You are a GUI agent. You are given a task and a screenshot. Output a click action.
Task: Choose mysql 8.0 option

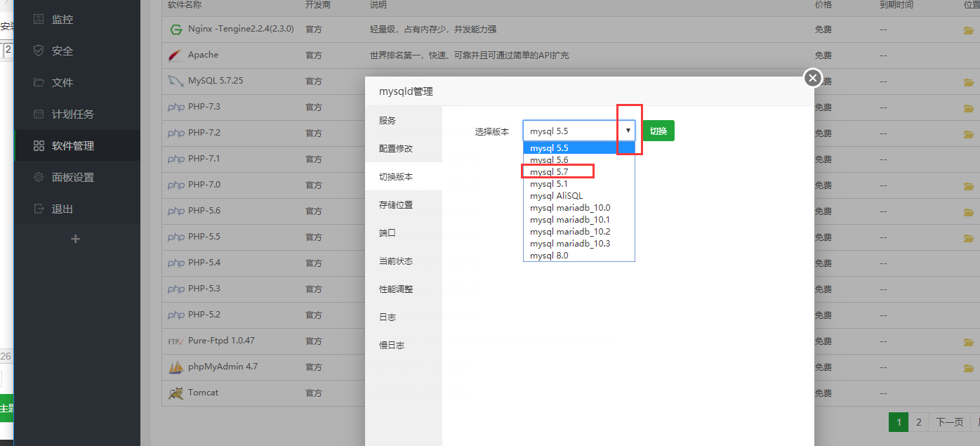(x=579, y=256)
